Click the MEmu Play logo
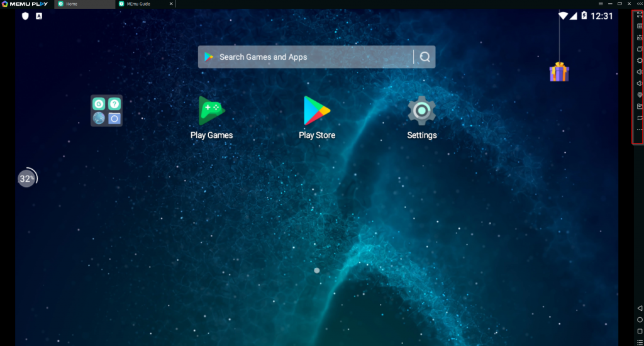This screenshot has height=346, width=644. (25, 4)
